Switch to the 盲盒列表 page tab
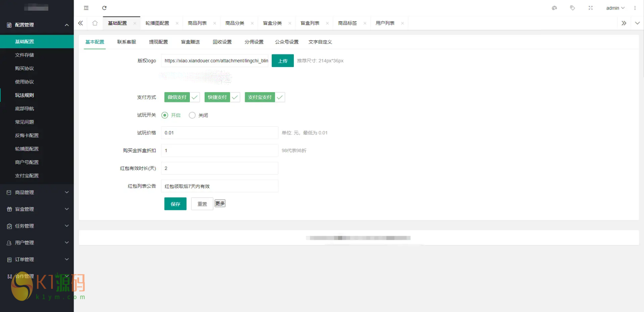The height and width of the screenshot is (312, 644). click(310, 23)
